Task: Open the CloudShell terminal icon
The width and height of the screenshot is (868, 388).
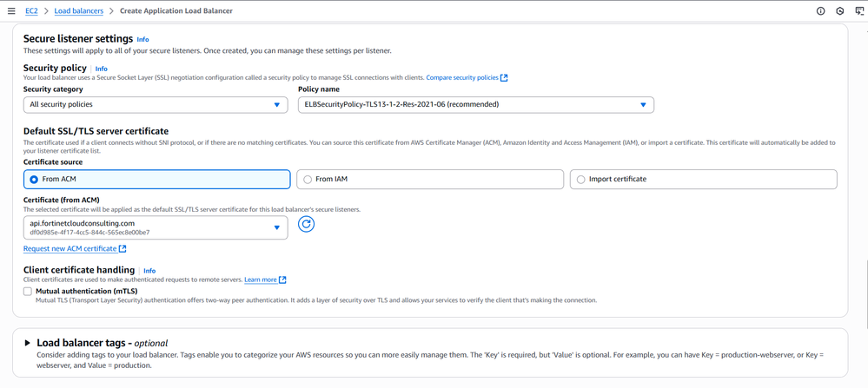Action: 859,11
